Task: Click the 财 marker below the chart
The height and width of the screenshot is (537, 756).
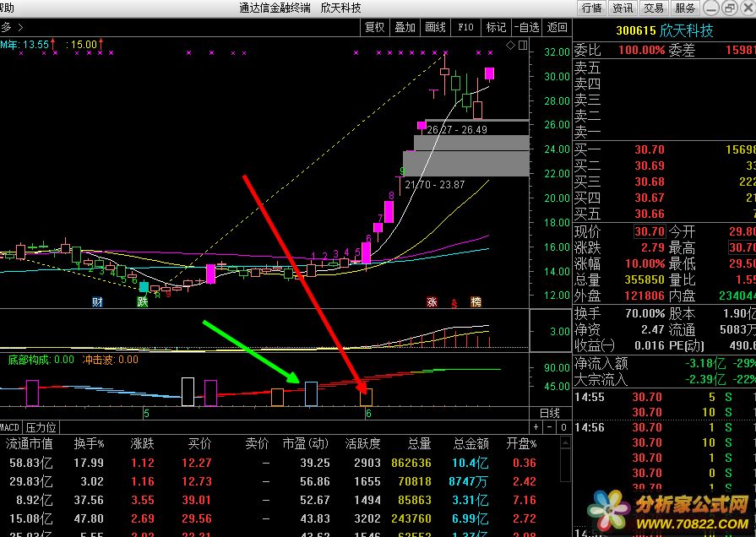Action: tap(97, 302)
